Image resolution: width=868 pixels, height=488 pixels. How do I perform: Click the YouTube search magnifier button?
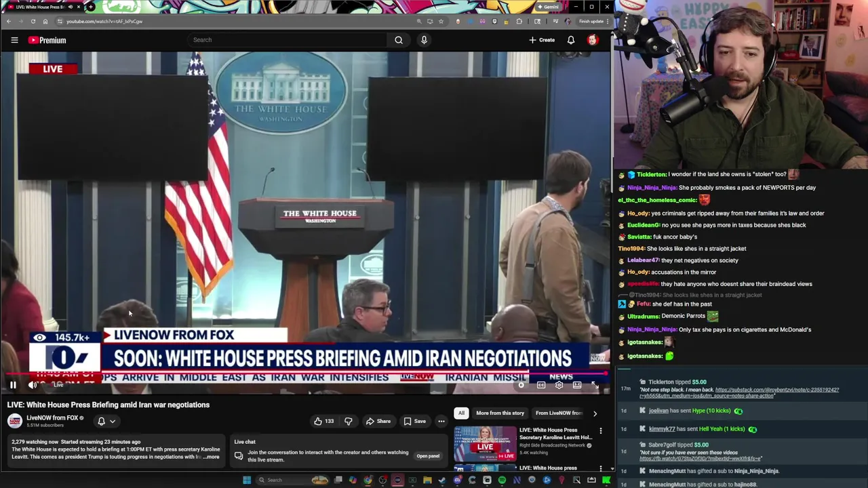399,40
